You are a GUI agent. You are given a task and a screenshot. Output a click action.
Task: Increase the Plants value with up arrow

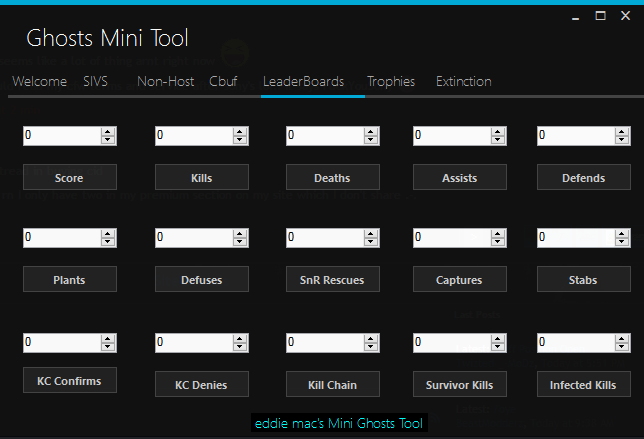click(108, 233)
